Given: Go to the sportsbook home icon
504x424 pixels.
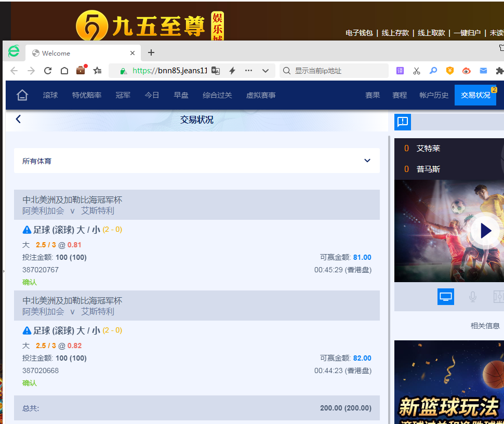Looking at the screenshot, I should click(x=22, y=95).
